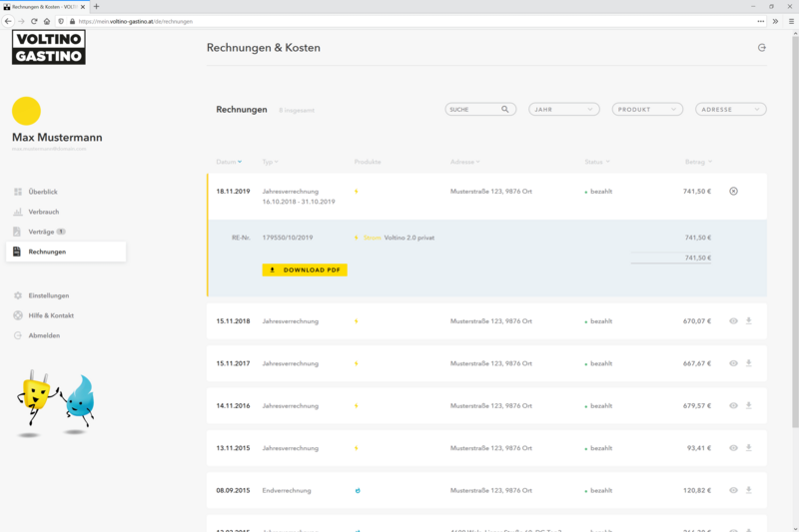The height and width of the screenshot is (532, 799).
Task: Sort by the Datum column header
Action: pyautogui.click(x=229, y=162)
